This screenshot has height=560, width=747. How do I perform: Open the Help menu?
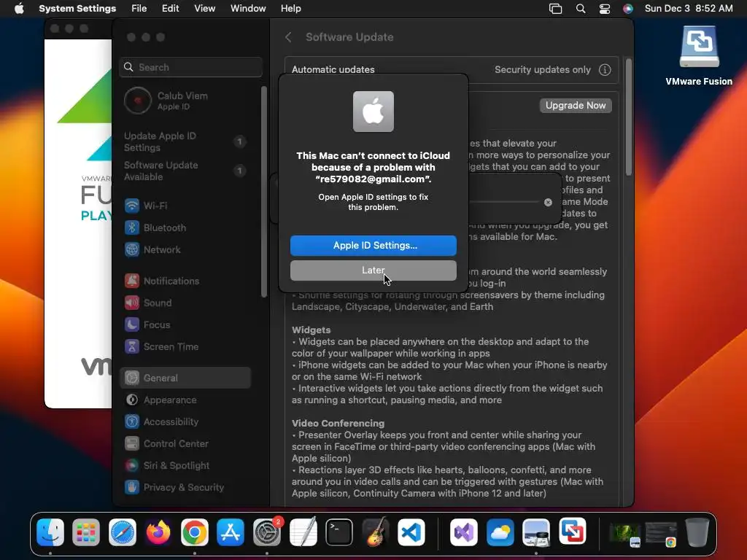click(x=290, y=9)
